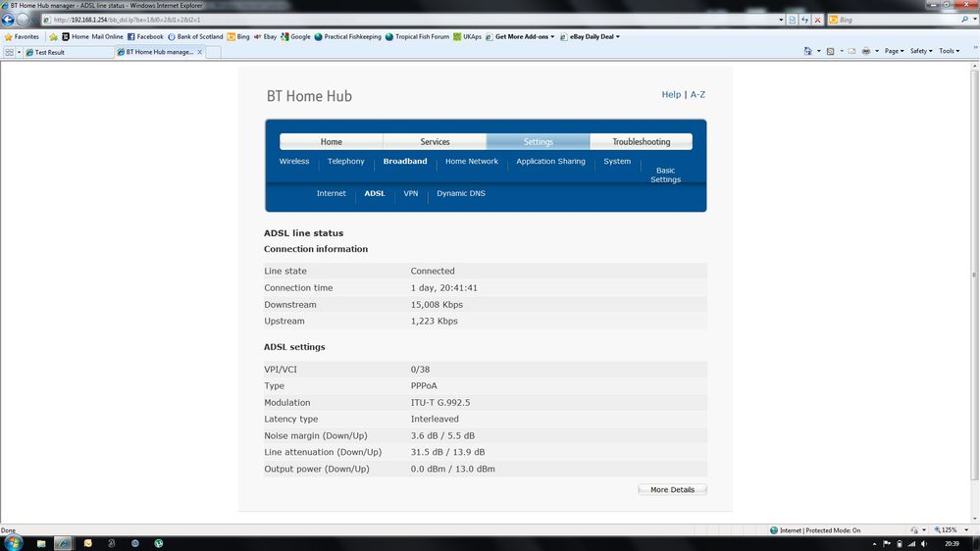This screenshot has width=980, height=551.
Task: Switch to the Test Result tab
Action: (69, 53)
